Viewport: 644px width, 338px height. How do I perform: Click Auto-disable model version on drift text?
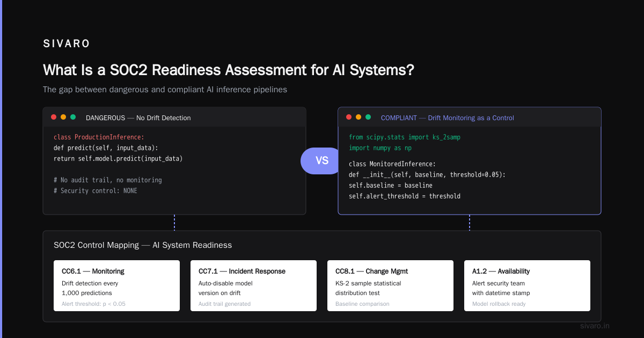[x=225, y=288]
